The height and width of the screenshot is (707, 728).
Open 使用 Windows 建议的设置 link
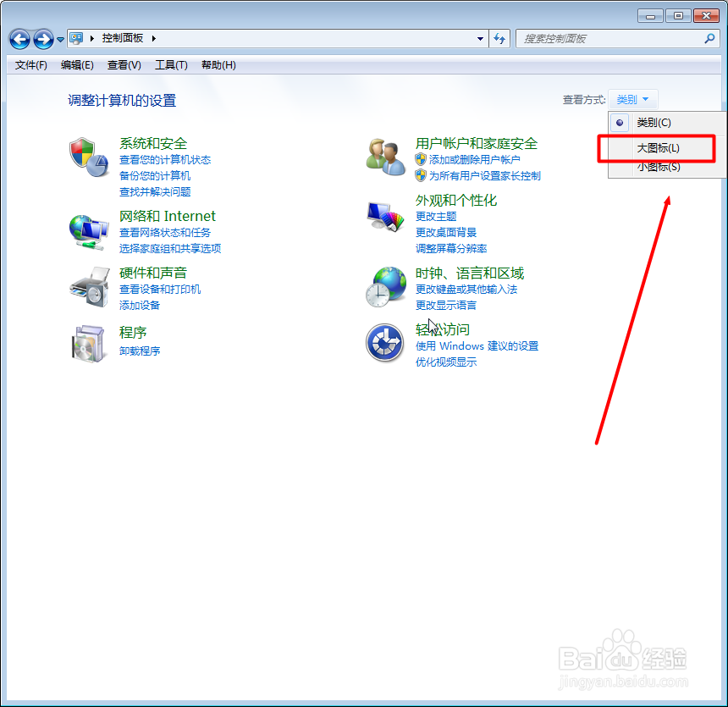(x=477, y=346)
